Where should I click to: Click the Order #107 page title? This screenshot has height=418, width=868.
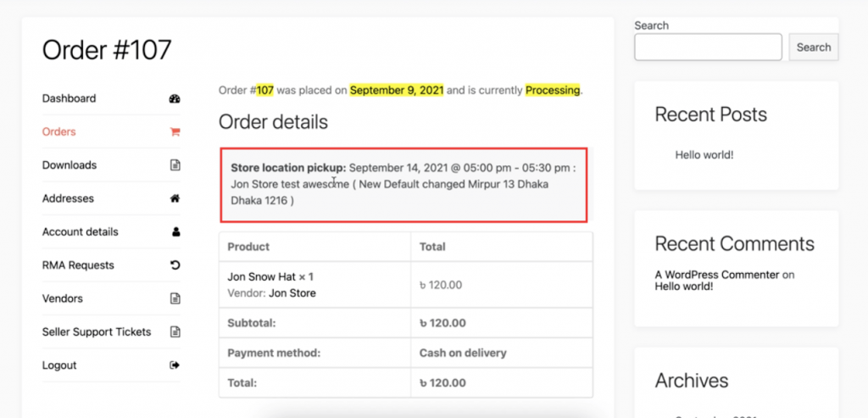tap(107, 50)
